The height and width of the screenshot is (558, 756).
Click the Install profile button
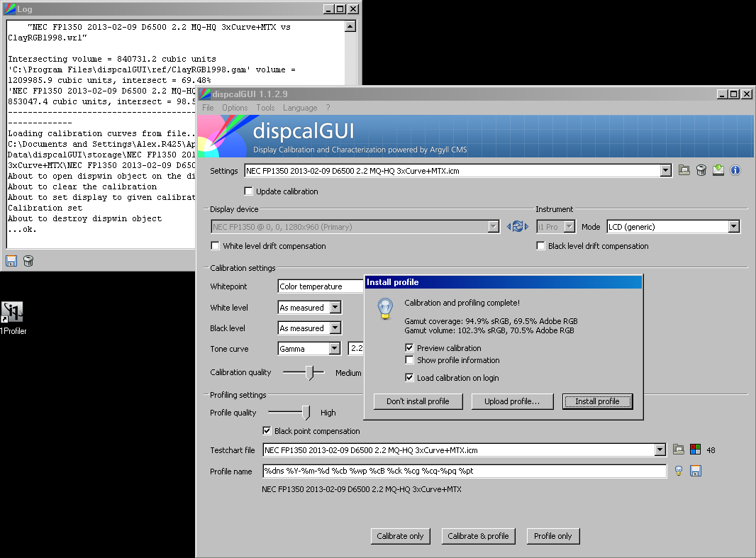pos(597,401)
